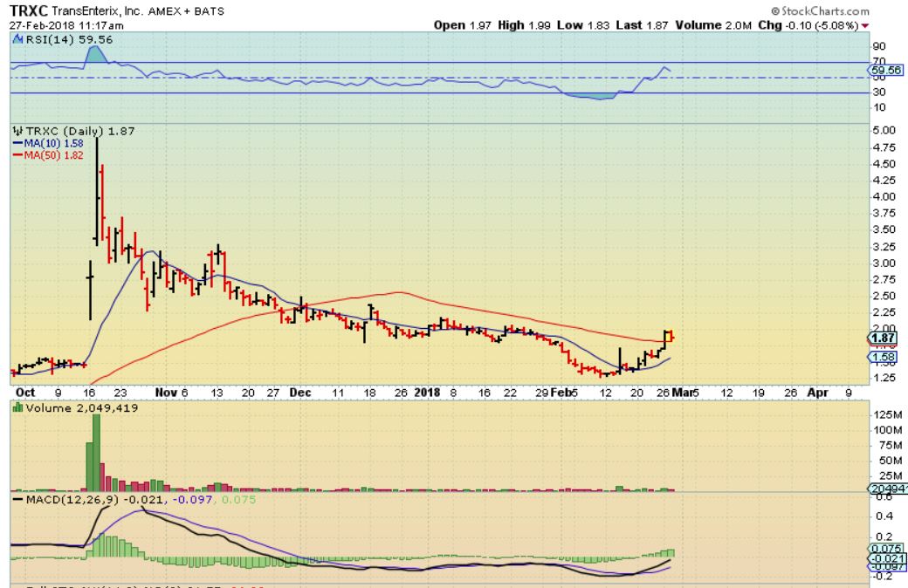The image size is (908, 588).
Task: Click the Low 1.83 value
Action: point(583,25)
